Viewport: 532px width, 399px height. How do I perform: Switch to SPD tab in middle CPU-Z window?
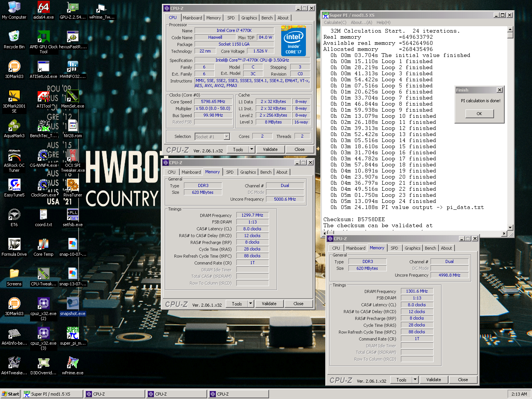[x=230, y=172]
